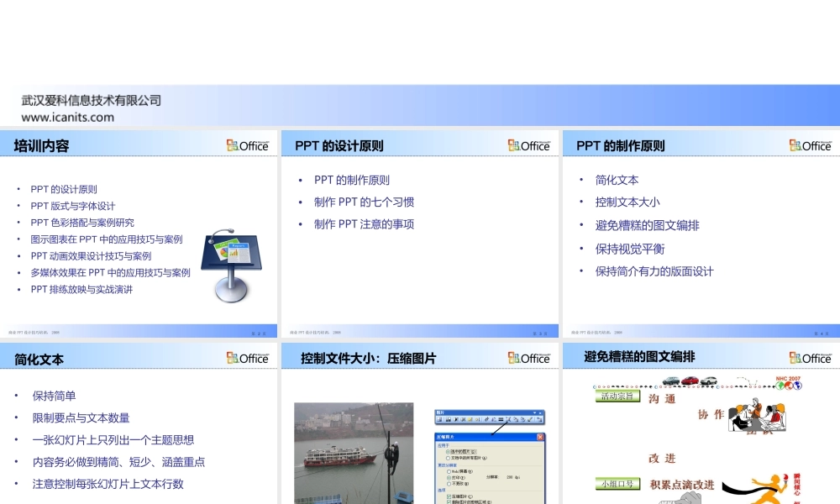Click the Office logo on 控制文件大小 slide
840x504 pixels.
(x=528, y=358)
